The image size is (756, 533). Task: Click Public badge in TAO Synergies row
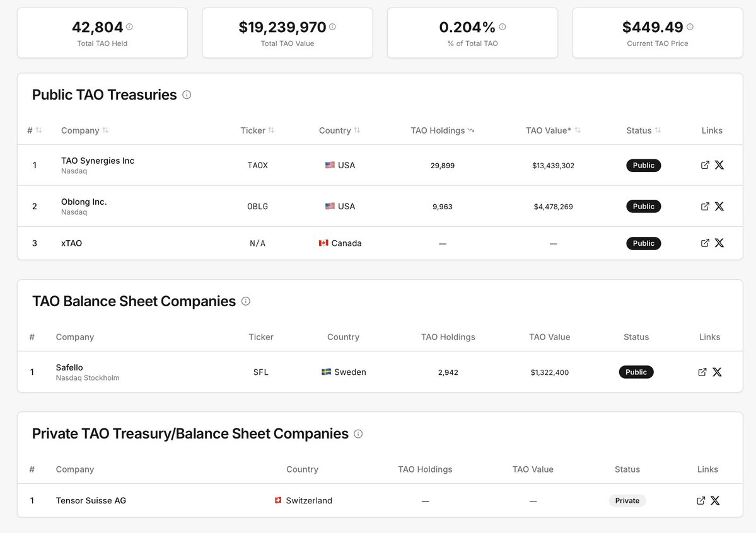644,165
